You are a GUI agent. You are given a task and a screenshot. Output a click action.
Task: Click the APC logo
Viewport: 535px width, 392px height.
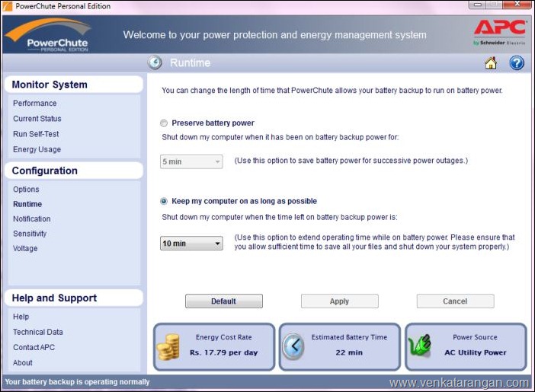coord(500,33)
